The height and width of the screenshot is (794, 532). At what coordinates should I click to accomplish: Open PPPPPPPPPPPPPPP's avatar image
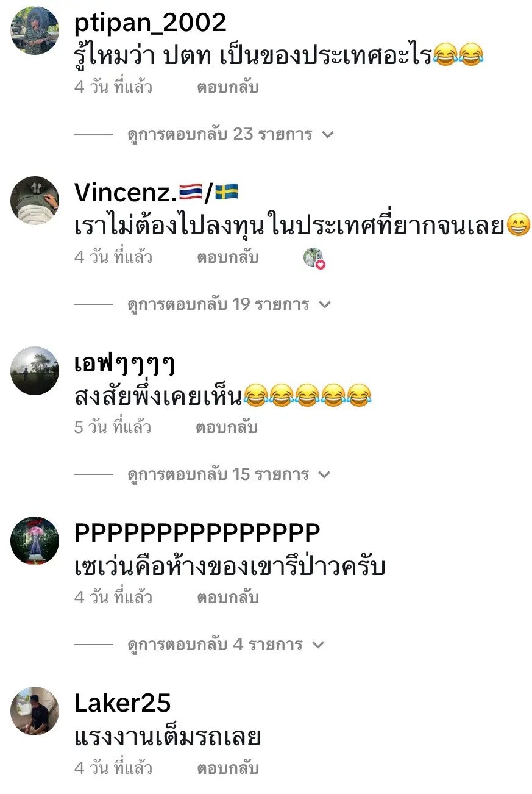click(x=35, y=541)
